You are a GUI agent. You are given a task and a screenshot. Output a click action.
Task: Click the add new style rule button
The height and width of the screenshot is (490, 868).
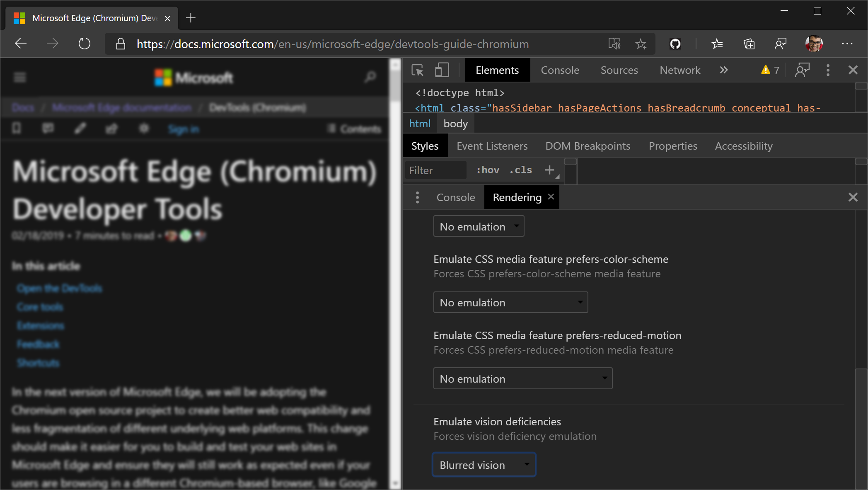[x=550, y=171]
